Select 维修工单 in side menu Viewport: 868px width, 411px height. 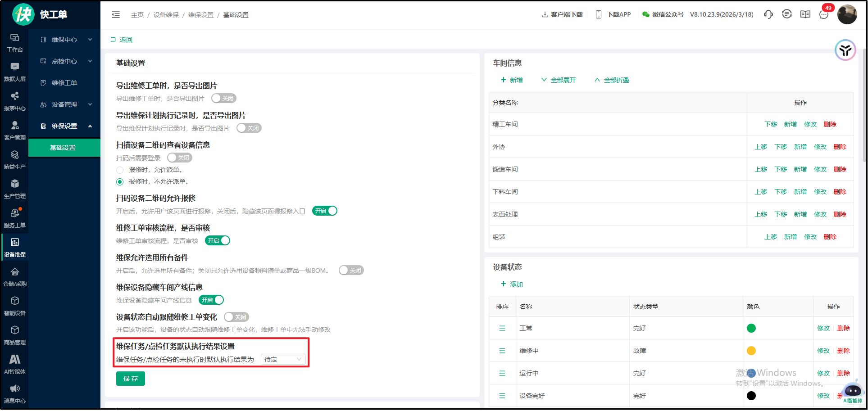[64, 83]
